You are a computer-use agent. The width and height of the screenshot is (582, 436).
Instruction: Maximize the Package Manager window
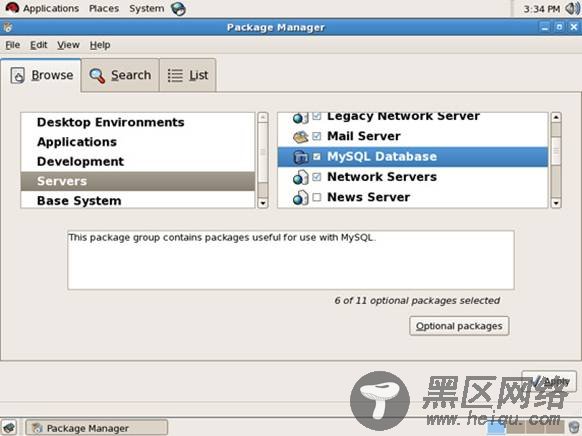pos(559,27)
